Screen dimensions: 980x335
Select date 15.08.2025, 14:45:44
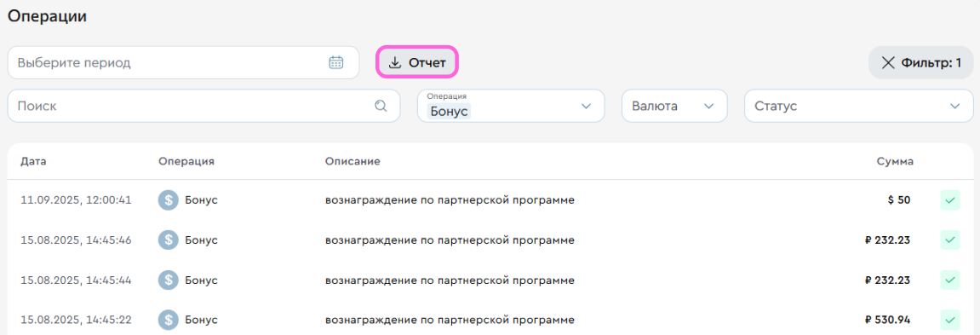coord(76,280)
